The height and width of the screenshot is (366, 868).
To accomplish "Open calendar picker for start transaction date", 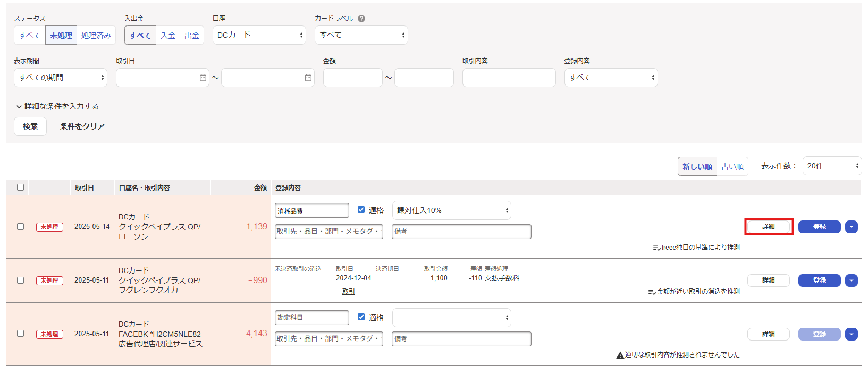I will coord(203,78).
